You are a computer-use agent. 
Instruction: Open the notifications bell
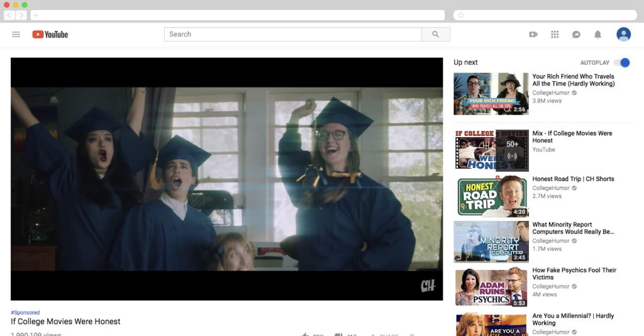pos(597,35)
